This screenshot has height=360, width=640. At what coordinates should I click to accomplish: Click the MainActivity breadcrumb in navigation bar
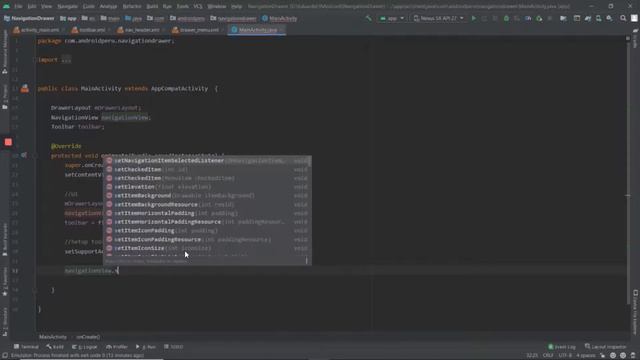[280, 18]
